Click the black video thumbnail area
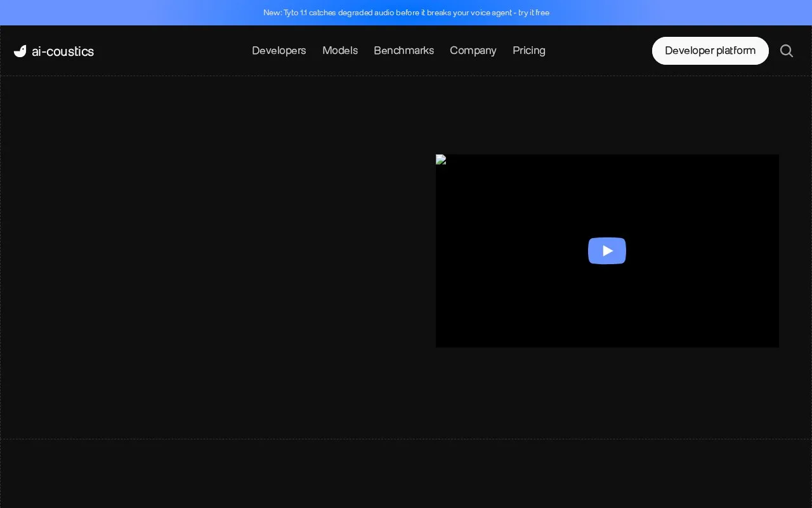Viewport: 812px width, 508px height. click(607, 251)
